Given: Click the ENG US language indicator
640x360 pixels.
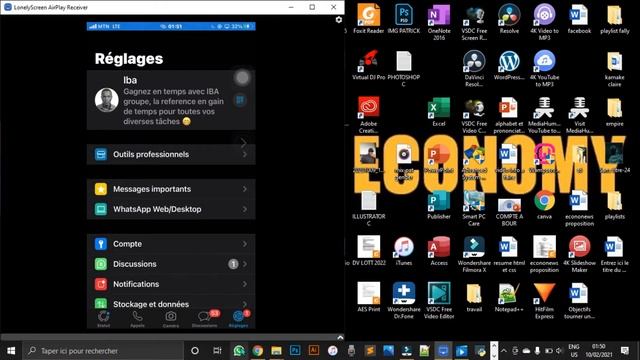Looking at the screenshot, I should click(574, 351).
